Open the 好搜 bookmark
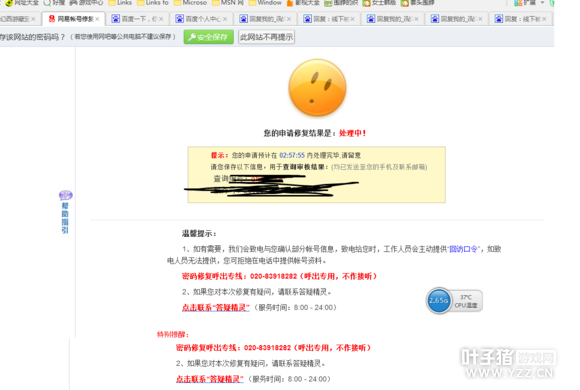580x390 pixels. (54, 3)
